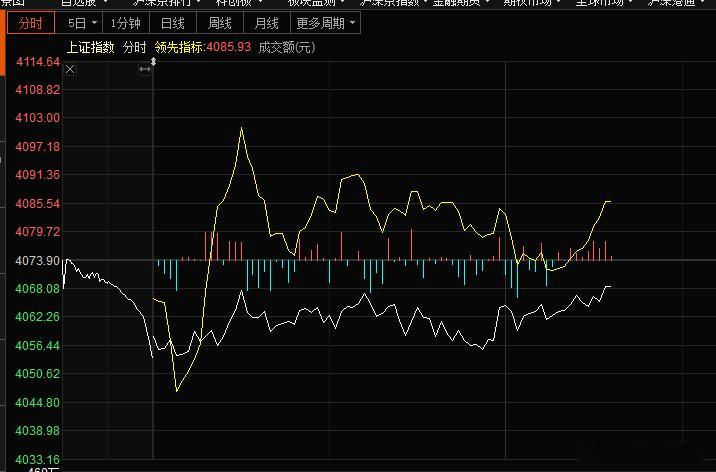Click the 4108.82 price axis label
Image resolution: width=716 pixels, height=472 pixels.
pyautogui.click(x=38, y=89)
